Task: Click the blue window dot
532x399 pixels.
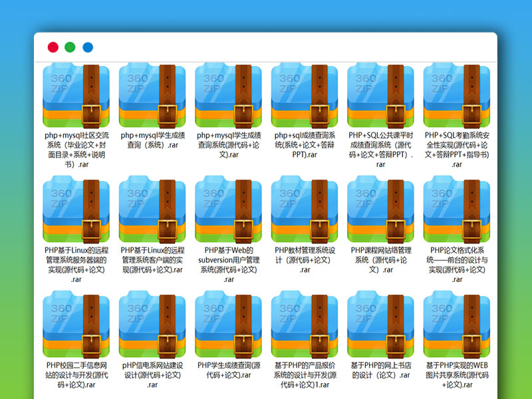Action: pos(88,47)
